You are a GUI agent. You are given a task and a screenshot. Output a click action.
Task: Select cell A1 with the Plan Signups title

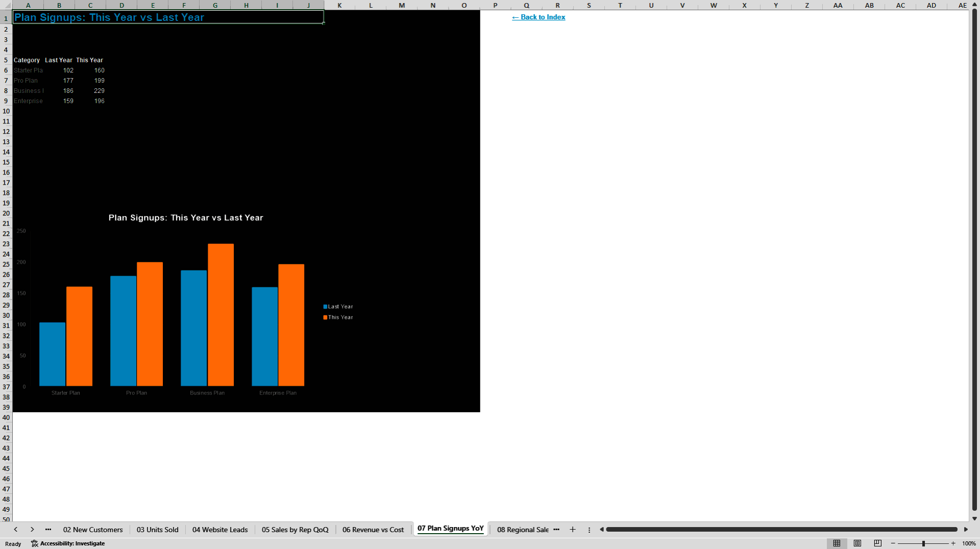[168, 17]
